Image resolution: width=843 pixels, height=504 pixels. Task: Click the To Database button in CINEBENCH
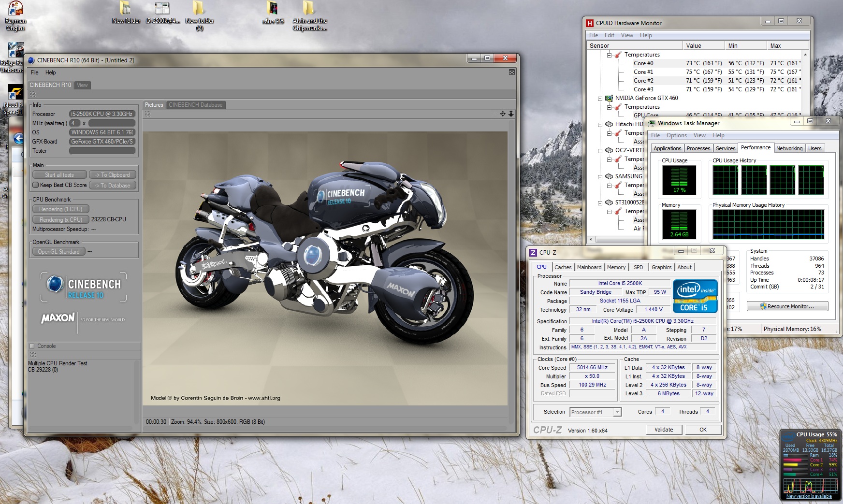coord(113,186)
